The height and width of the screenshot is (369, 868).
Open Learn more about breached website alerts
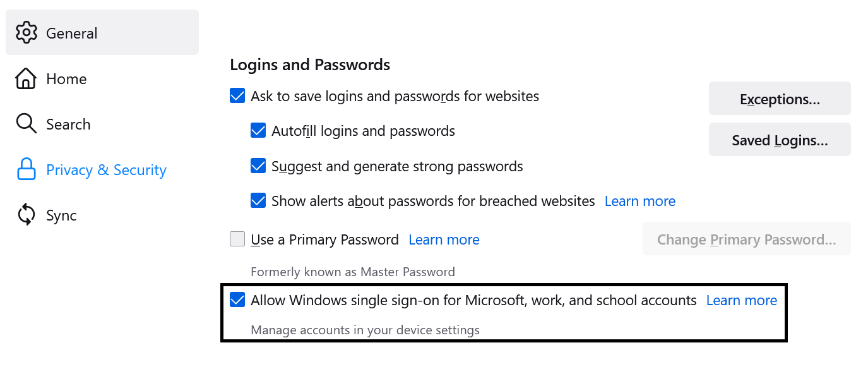point(639,200)
